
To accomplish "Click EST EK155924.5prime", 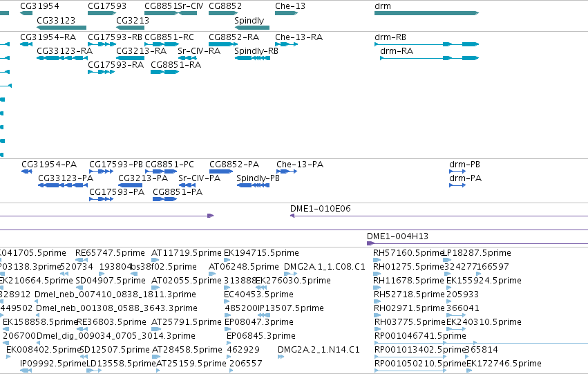I will pos(449,288).
